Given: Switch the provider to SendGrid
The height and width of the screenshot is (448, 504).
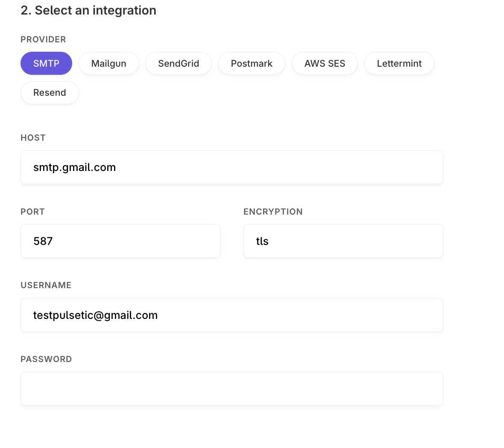Looking at the screenshot, I should pos(178,63).
